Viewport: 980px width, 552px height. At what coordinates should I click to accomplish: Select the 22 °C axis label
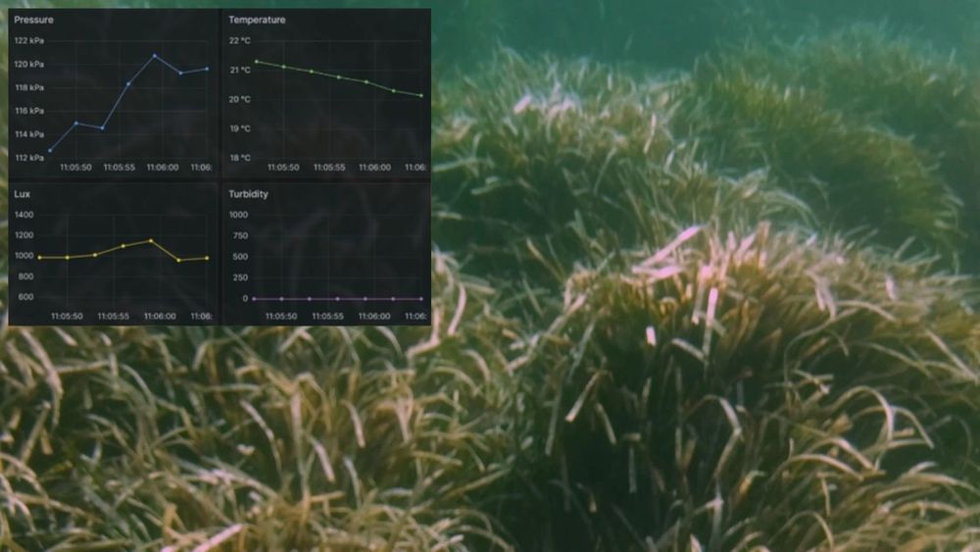pyautogui.click(x=239, y=40)
